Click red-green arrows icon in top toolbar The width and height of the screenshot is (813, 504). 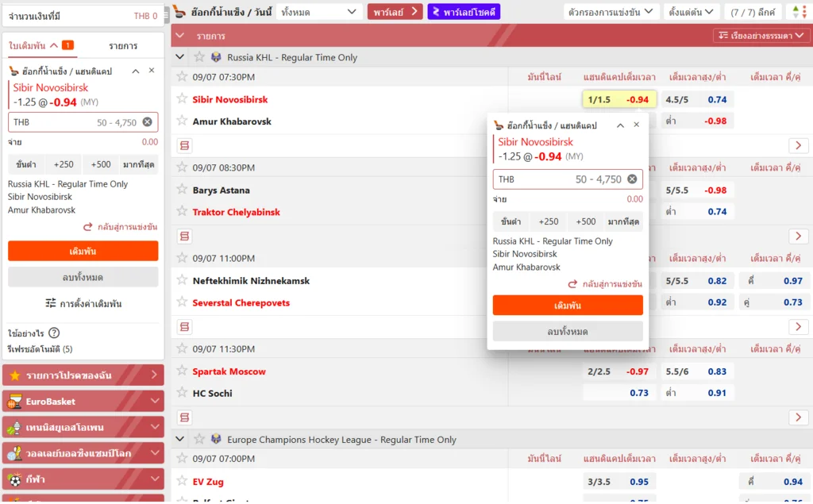tap(796, 12)
